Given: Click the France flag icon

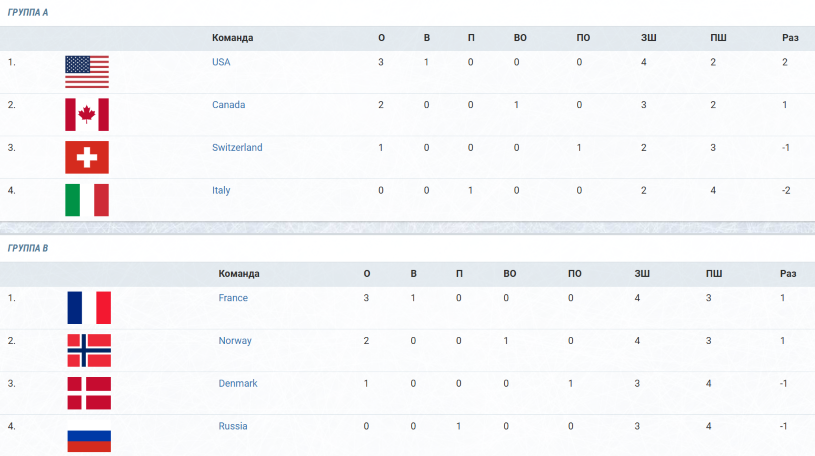Looking at the screenshot, I should pyautogui.click(x=89, y=308).
